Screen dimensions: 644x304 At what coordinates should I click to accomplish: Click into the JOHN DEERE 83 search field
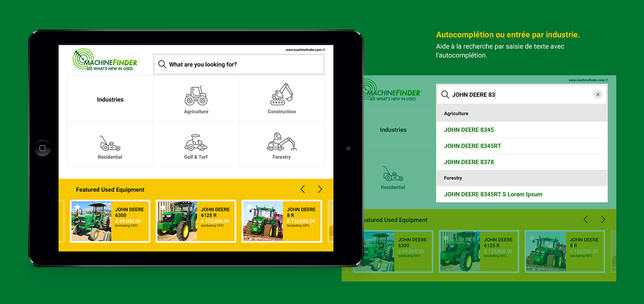click(x=522, y=94)
